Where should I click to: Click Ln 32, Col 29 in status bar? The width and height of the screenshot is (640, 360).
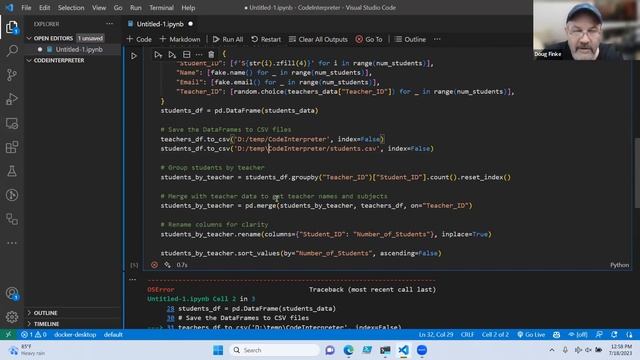click(436, 335)
